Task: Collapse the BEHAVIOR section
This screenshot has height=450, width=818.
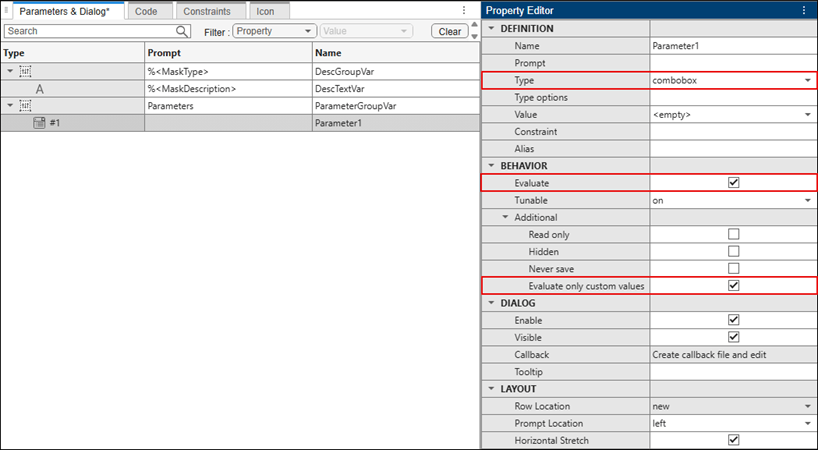Action: [491, 166]
